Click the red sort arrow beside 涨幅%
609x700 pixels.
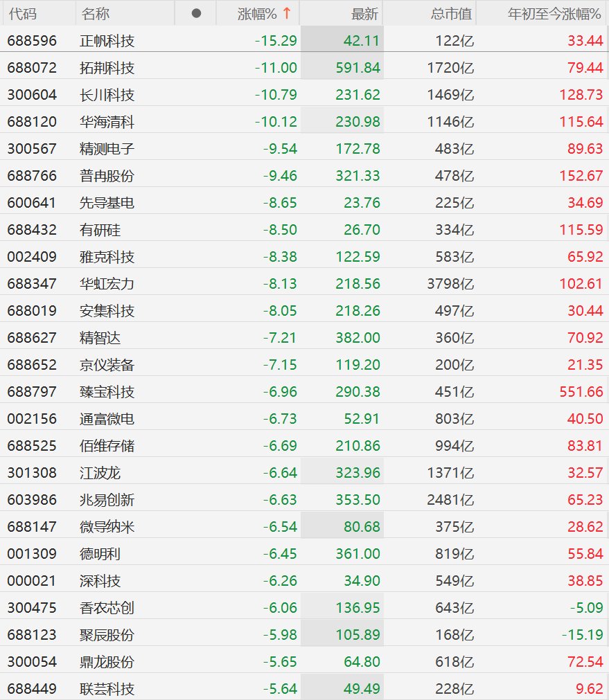click(x=287, y=13)
